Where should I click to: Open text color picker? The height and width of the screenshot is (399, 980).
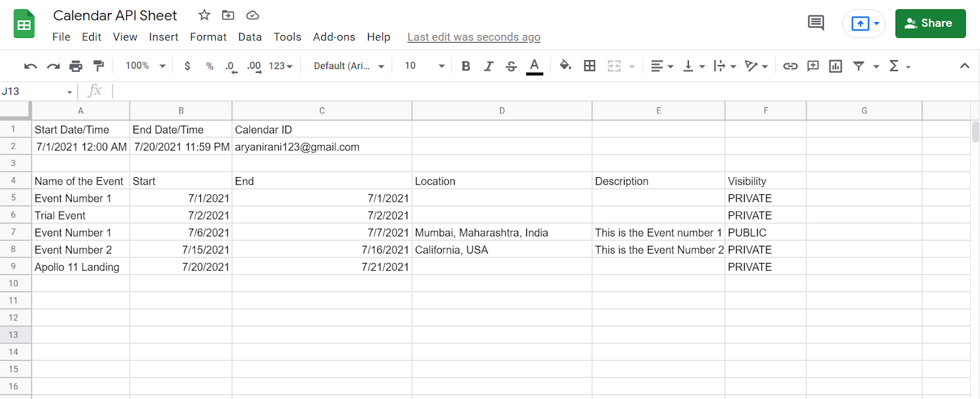pos(535,66)
